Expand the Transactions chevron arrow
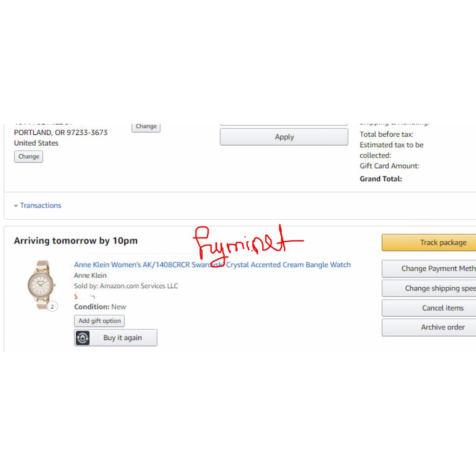Image resolution: width=476 pixels, height=476 pixels. (16, 205)
